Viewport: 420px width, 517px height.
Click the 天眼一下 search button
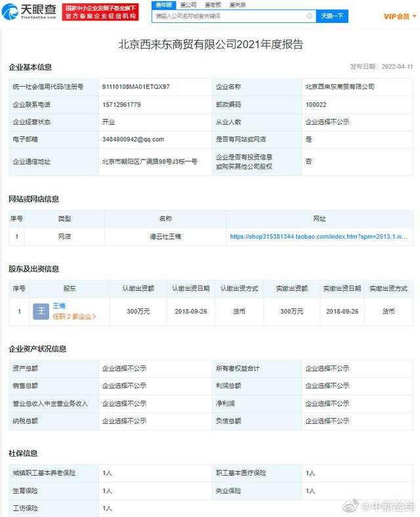coord(332,16)
